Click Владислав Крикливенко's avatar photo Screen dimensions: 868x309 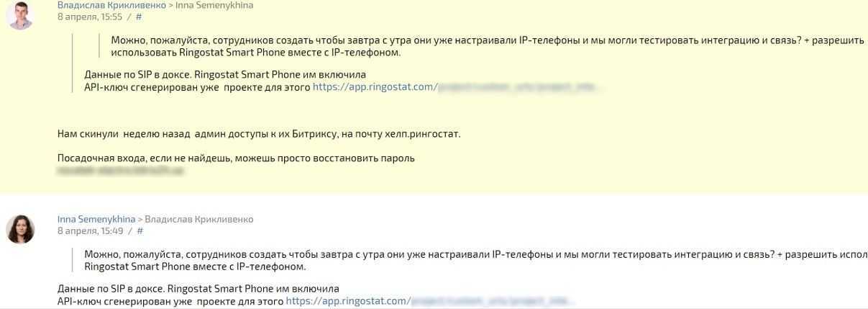pyautogui.click(x=20, y=14)
